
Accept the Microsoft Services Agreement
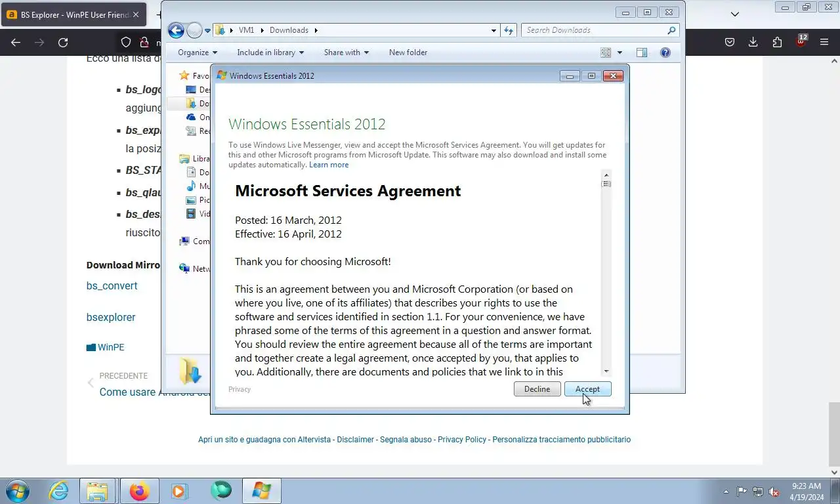click(x=587, y=389)
